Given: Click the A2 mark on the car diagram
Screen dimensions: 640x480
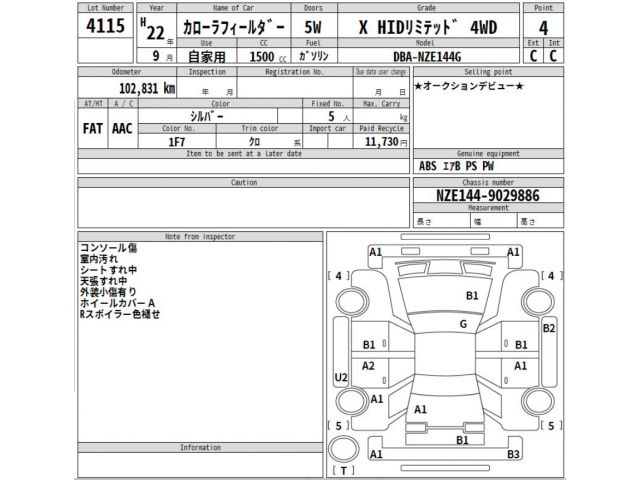Looking at the screenshot, I should 368,366.
